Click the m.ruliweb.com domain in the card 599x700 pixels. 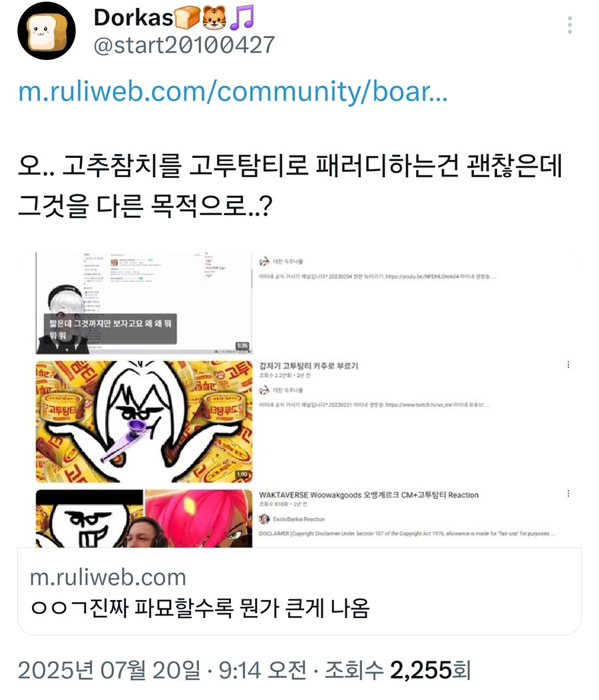108,577
